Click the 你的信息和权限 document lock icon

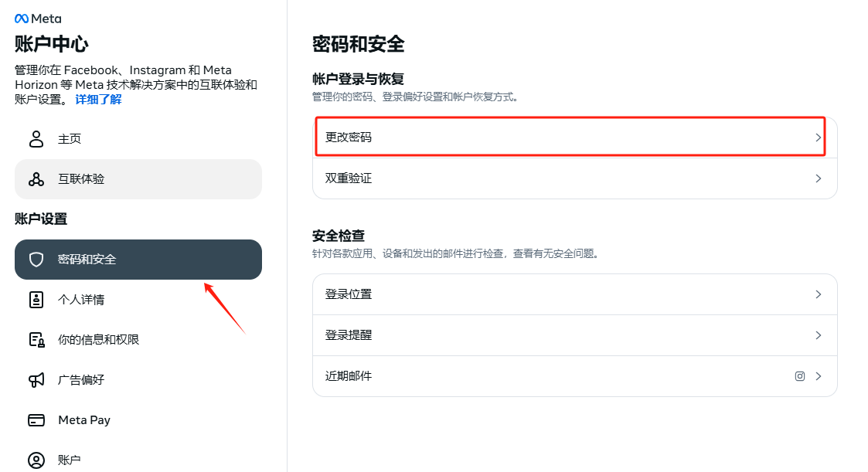[36, 340]
